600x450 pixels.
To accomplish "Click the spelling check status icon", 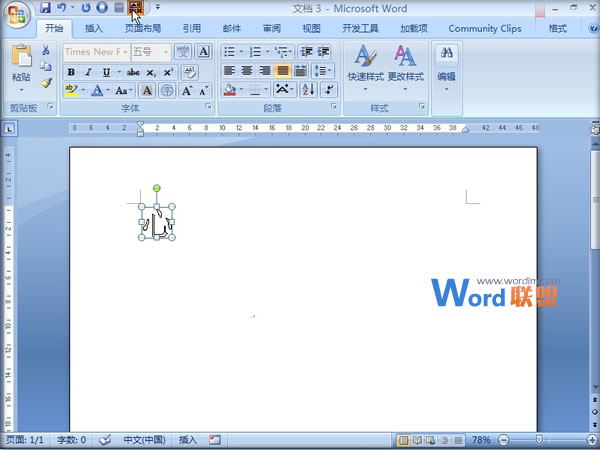I will coord(104,440).
